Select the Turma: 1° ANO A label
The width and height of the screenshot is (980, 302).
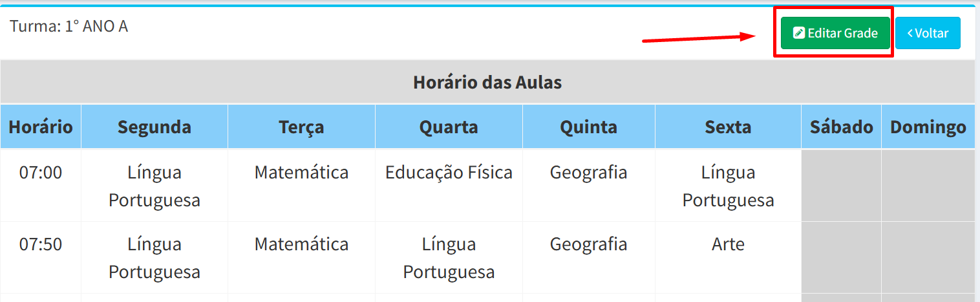tap(69, 27)
